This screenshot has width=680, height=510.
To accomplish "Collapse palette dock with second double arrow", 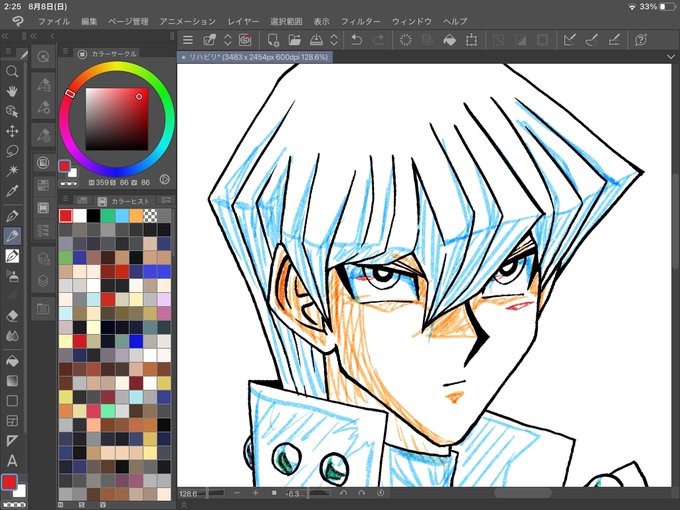I will 33,36.
